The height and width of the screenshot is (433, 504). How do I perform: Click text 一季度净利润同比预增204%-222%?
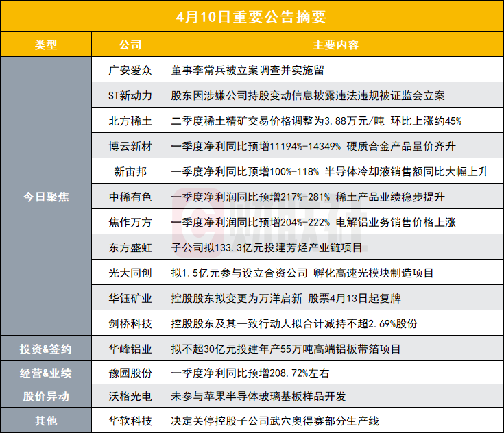(x=250, y=222)
